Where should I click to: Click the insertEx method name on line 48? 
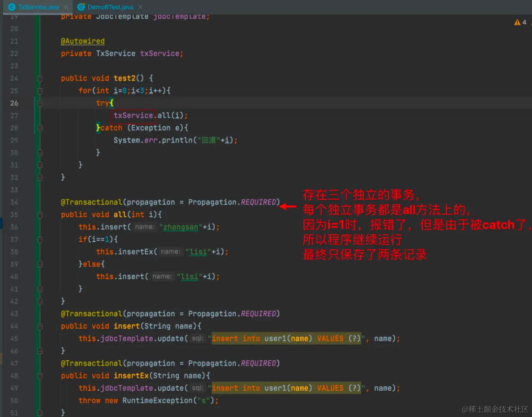coord(131,376)
